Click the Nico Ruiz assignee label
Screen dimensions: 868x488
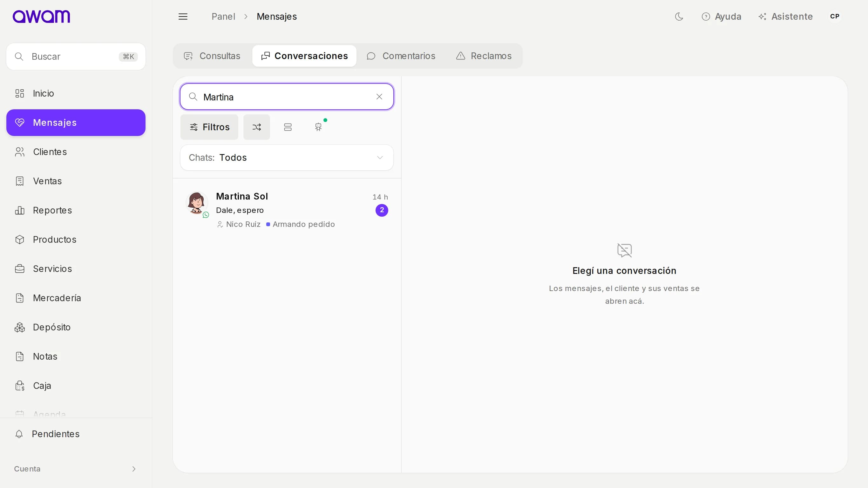coord(239,224)
